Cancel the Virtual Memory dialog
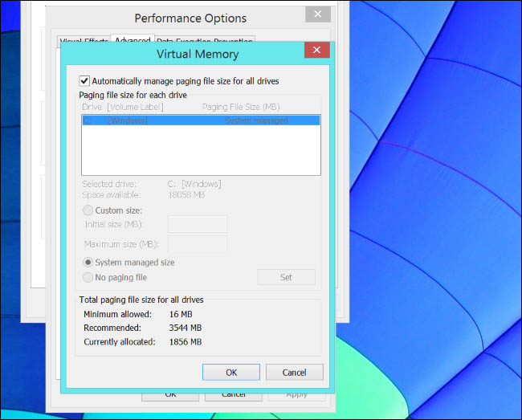The image size is (522, 420). coord(294,372)
